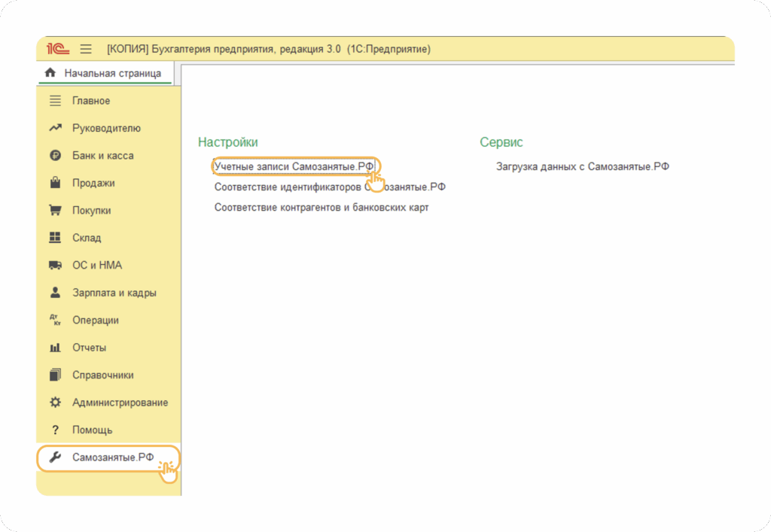Open Учетные записи Самозанятые.РФ link
Screen dimensions: 771x532
[294, 166]
